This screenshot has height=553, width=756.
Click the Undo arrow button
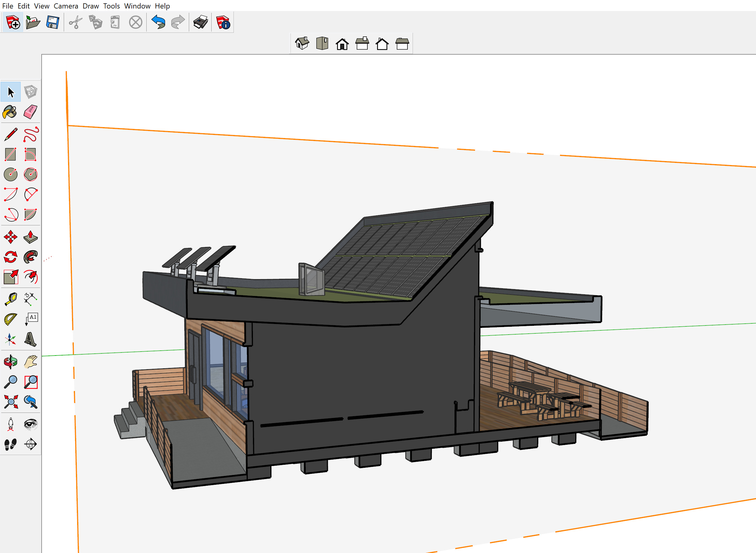click(x=158, y=22)
